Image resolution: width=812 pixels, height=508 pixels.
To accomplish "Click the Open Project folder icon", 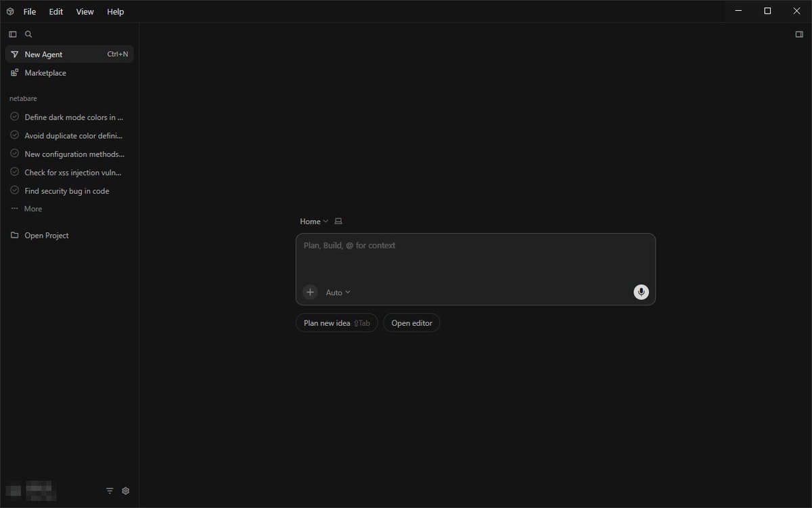I will (x=14, y=235).
